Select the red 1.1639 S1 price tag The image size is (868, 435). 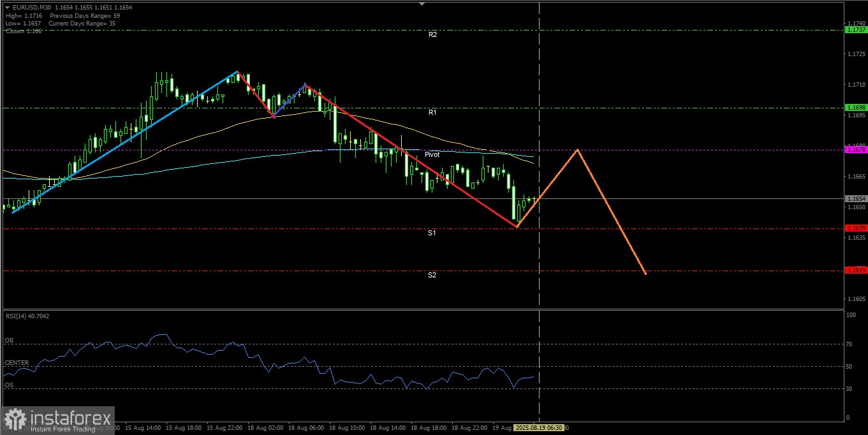click(x=856, y=228)
